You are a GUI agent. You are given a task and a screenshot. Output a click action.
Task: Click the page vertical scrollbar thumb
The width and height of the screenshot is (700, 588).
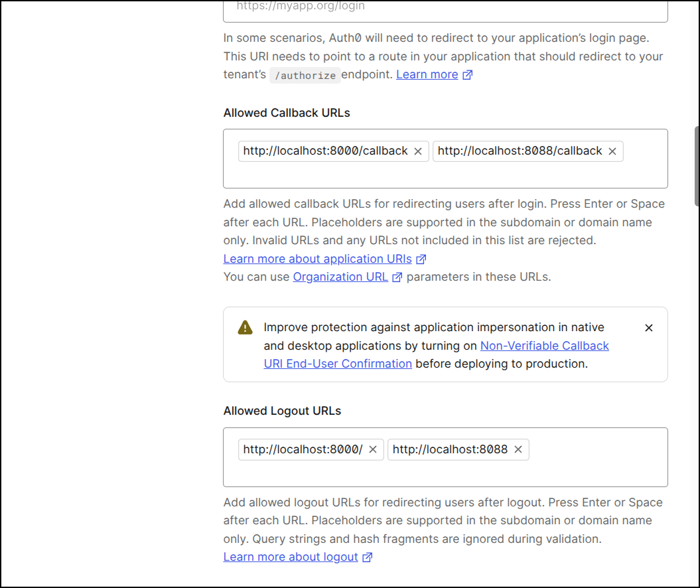[697, 166]
